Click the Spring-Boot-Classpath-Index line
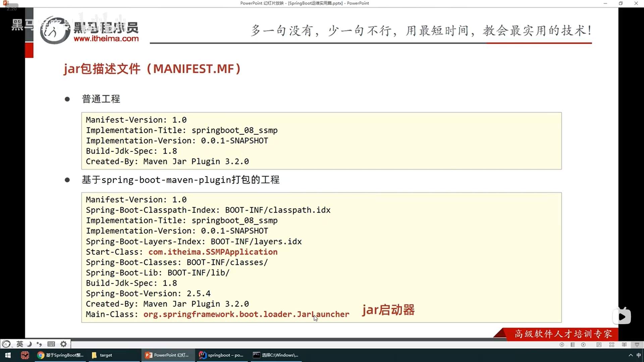Viewport: 644px width, 362px height. [208, 210]
